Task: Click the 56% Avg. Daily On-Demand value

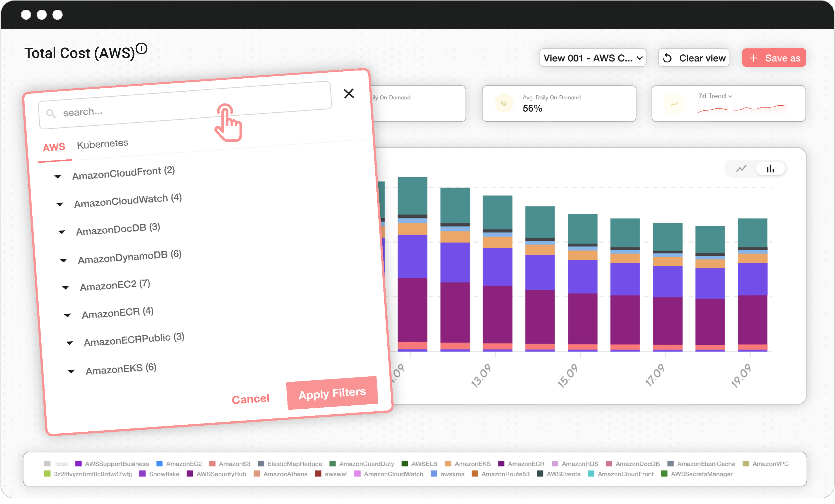Action: coord(532,109)
